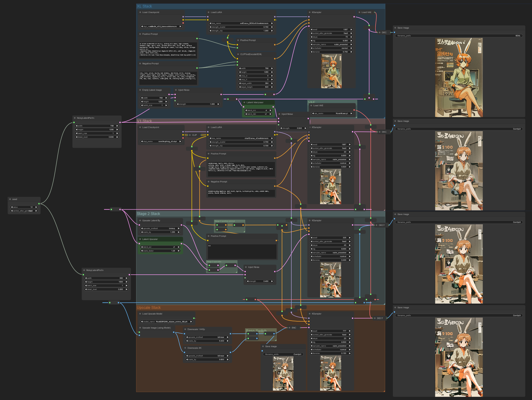Click the left arrow on cfg 9.500
The image size is (532, 400).
pyautogui.click(x=312, y=40)
